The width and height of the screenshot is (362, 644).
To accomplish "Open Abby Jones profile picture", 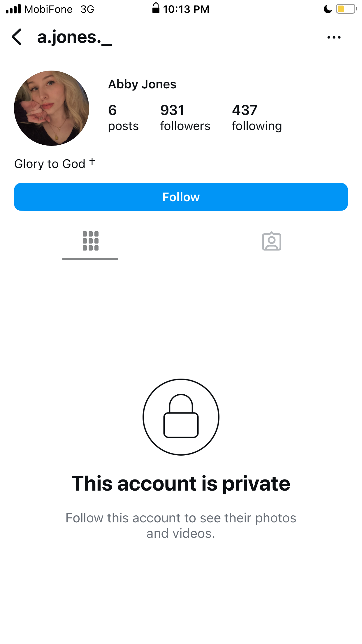I will (x=52, y=108).
